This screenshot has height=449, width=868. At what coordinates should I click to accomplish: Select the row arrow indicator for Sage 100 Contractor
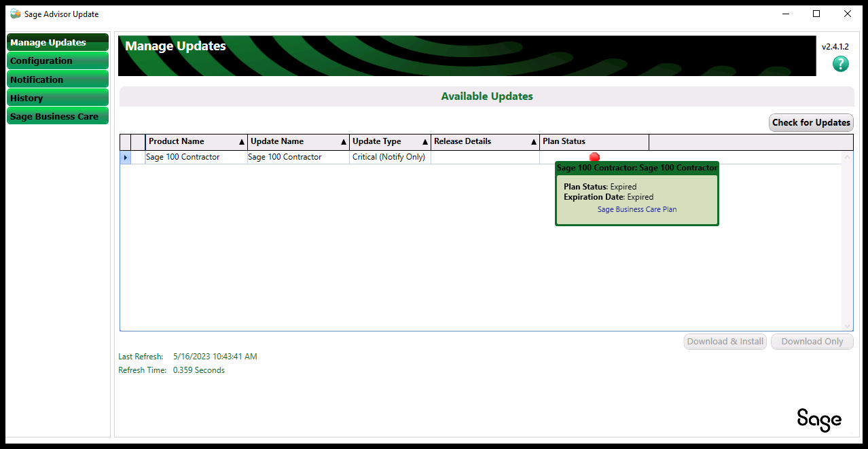click(126, 158)
